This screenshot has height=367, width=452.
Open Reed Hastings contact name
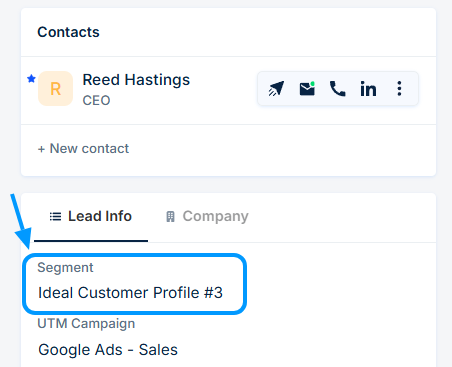point(136,80)
